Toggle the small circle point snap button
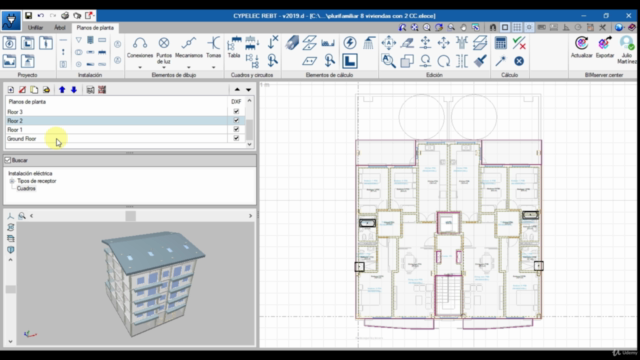This screenshot has height=360, width=640. [x=529, y=27]
